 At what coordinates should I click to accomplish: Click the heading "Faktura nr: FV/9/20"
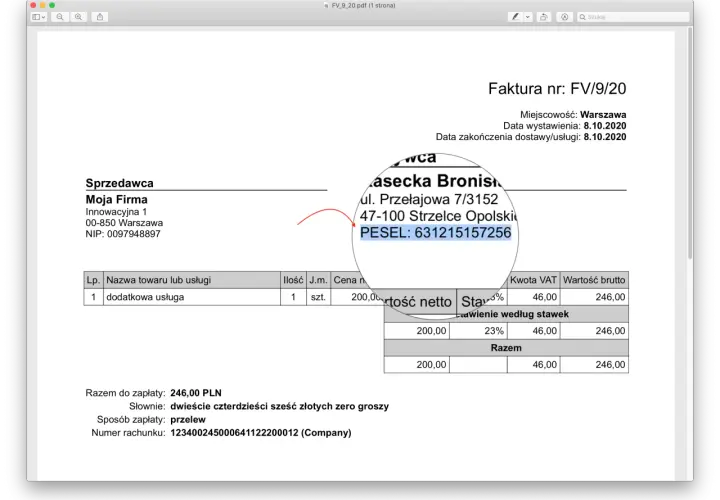[x=557, y=89]
